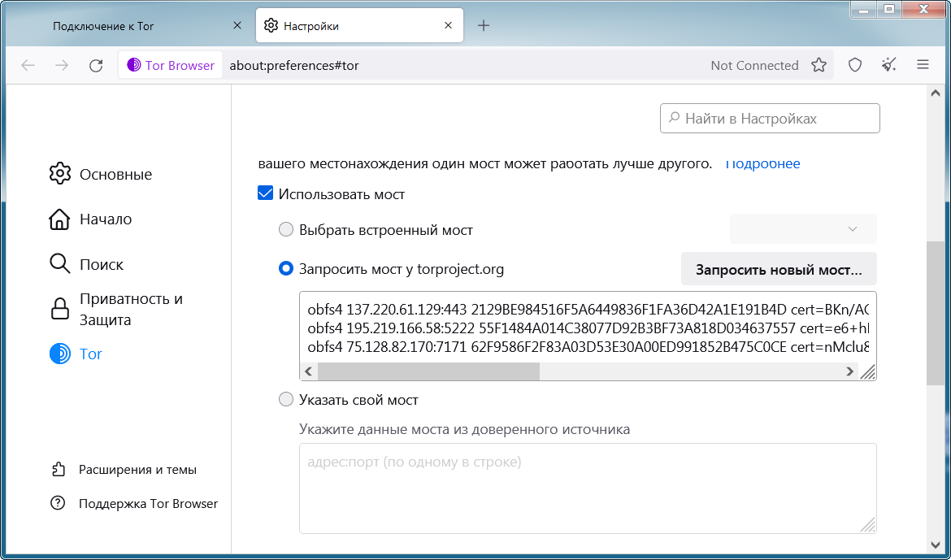
Task: Click the right arrow of bridge list scrollbar
Action: point(849,371)
